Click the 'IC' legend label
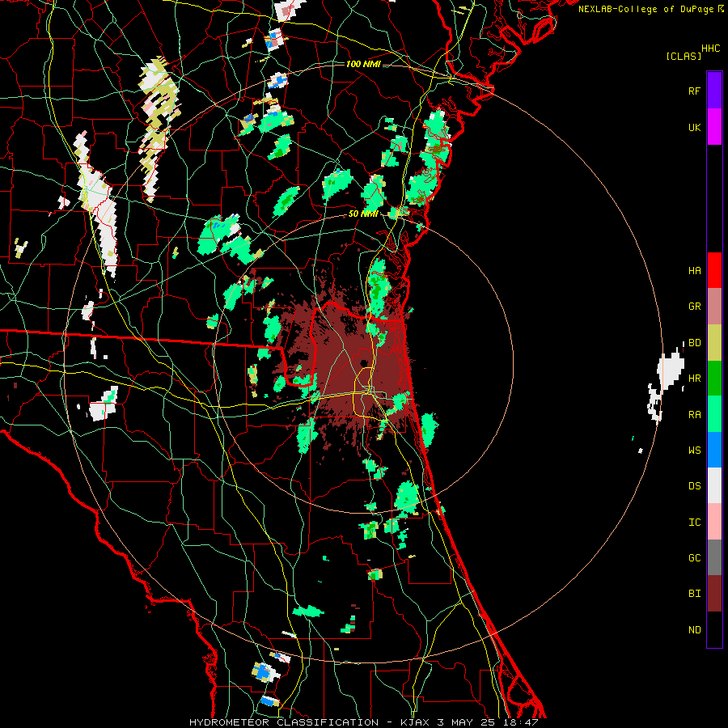 694,523
